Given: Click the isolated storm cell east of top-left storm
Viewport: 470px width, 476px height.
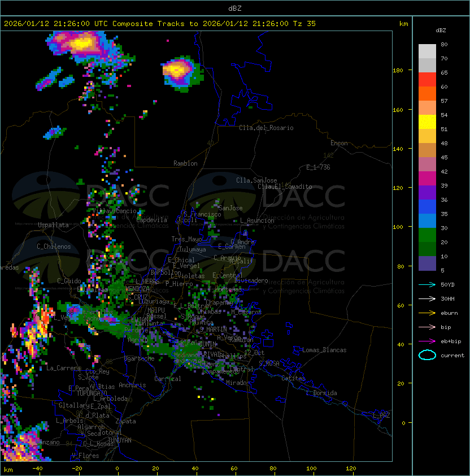Looking at the screenshot, I should pos(182,73).
